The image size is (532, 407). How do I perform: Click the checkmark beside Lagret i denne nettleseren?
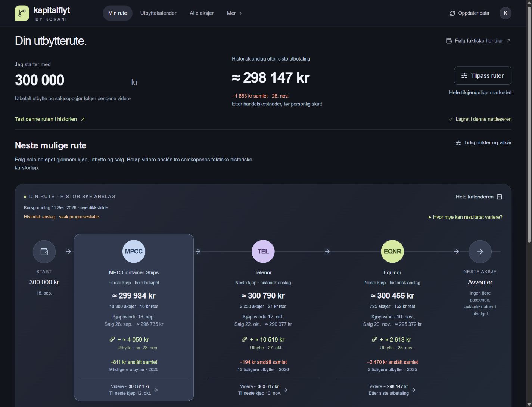click(451, 119)
